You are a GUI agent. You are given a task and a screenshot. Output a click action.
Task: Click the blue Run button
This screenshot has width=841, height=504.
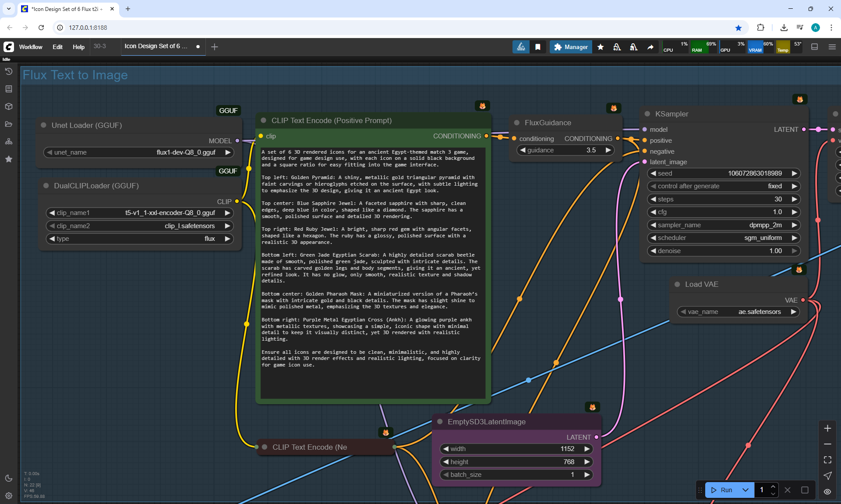coord(722,490)
